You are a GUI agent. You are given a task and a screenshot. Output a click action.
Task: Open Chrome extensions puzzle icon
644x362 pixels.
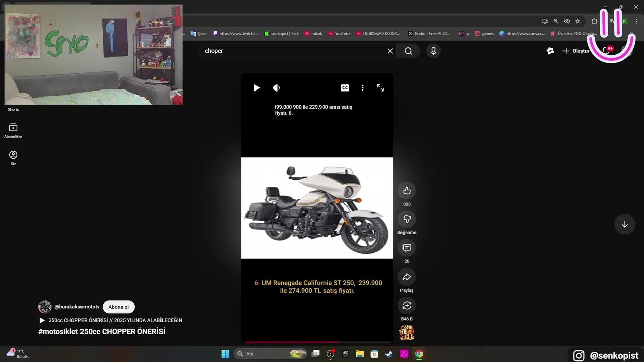(x=594, y=21)
